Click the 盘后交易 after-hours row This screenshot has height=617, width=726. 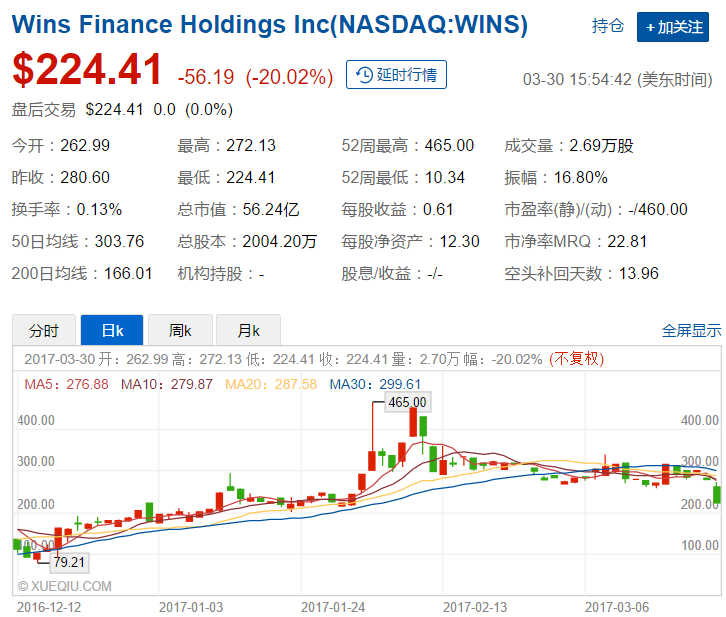pos(122,110)
